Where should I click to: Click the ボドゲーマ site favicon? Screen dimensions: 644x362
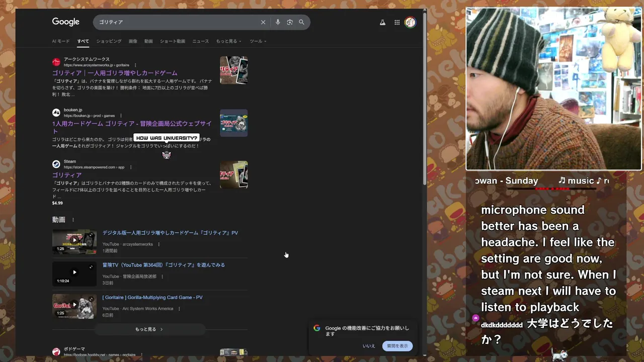pos(56,351)
